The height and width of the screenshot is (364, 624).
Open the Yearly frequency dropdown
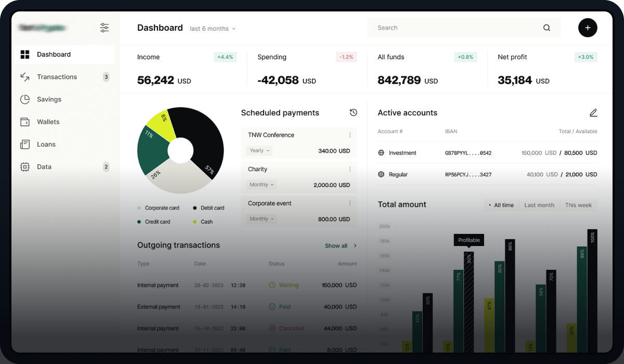point(259,151)
